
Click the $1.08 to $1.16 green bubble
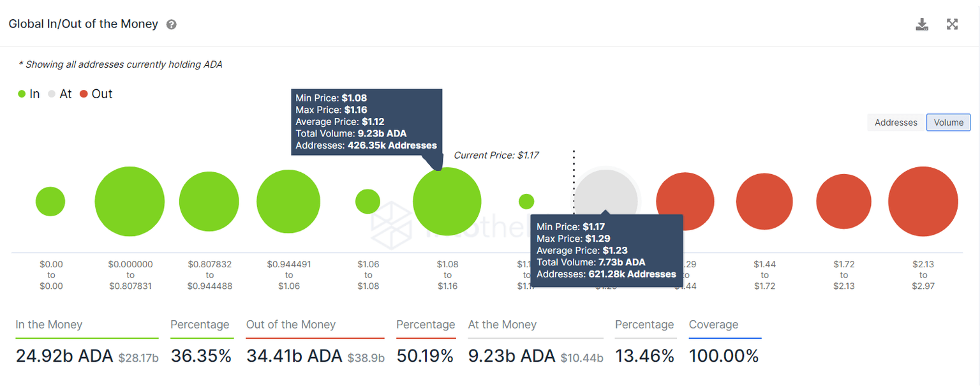point(447,202)
